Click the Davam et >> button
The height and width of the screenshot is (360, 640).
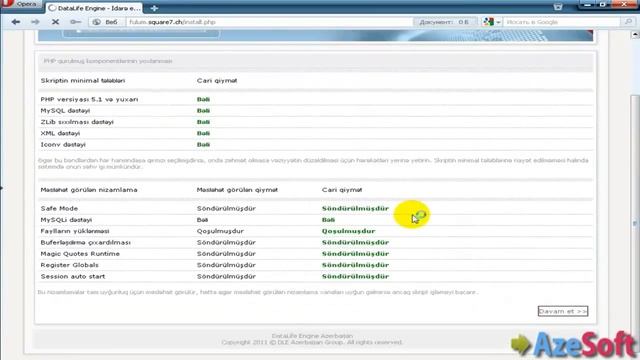click(x=563, y=311)
